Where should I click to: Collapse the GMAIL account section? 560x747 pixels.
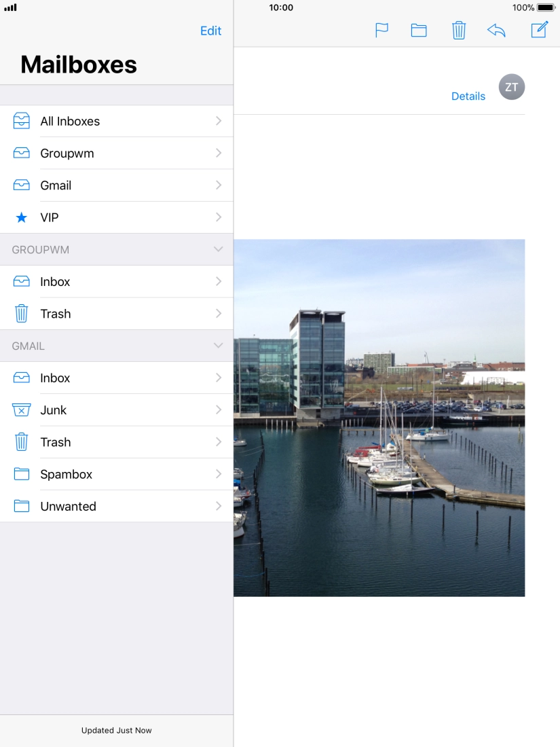(x=218, y=346)
